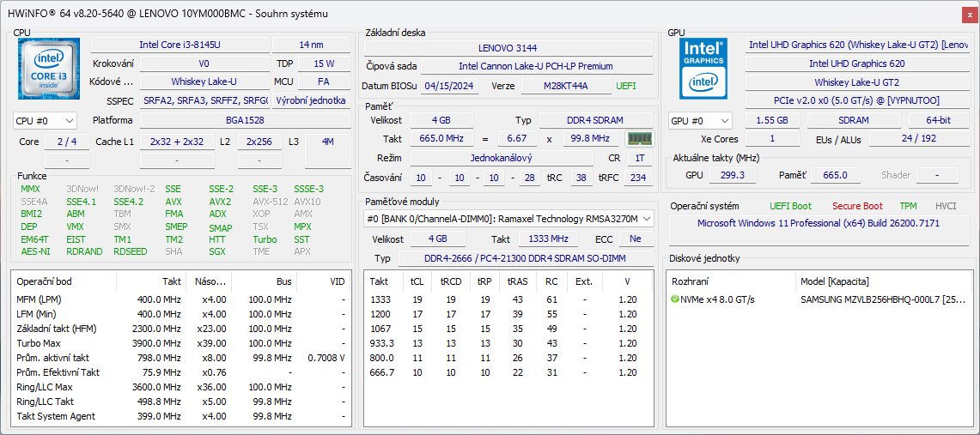Open the CPU #0 selector dropdown
Image resolution: width=980 pixels, height=435 pixels.
point(46,121)
